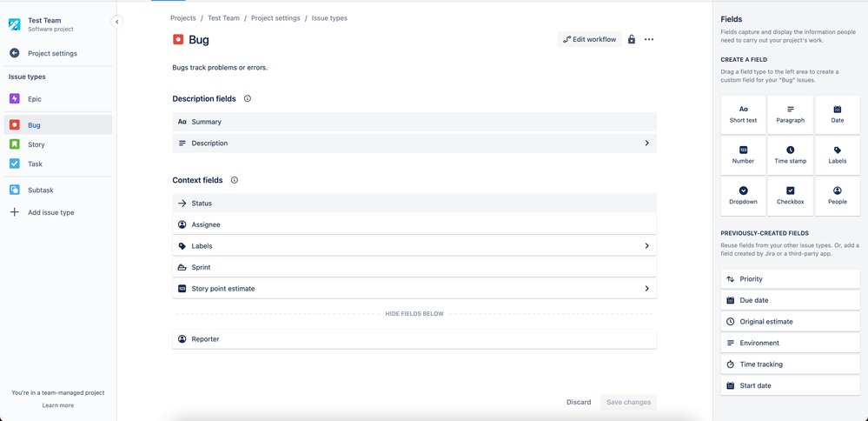The image size is (868, 421).
Task: Select the Due date previously-created field
Action: [790, 300]
